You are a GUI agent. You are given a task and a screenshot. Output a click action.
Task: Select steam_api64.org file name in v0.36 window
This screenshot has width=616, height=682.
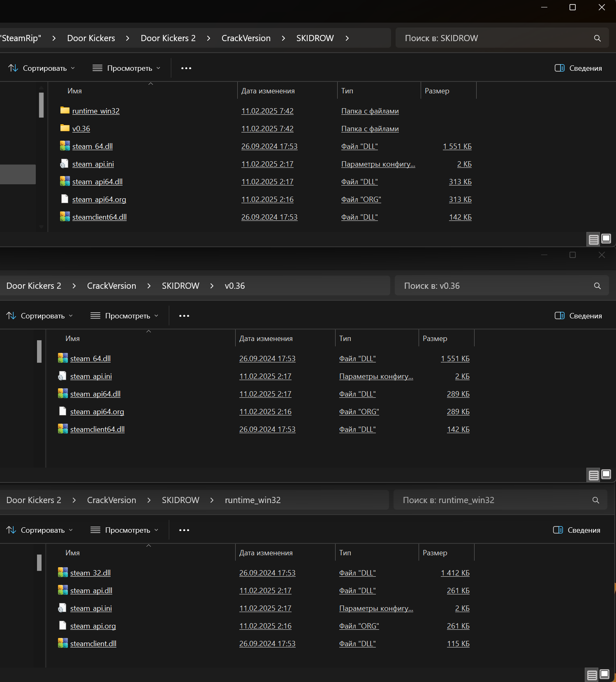coord(97,411)
